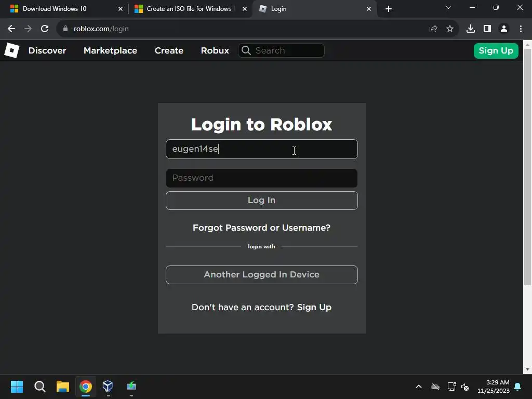Screen dimensions: 532x399
Task: Open Forgot Password or Username link
Action: pos(261,228)
